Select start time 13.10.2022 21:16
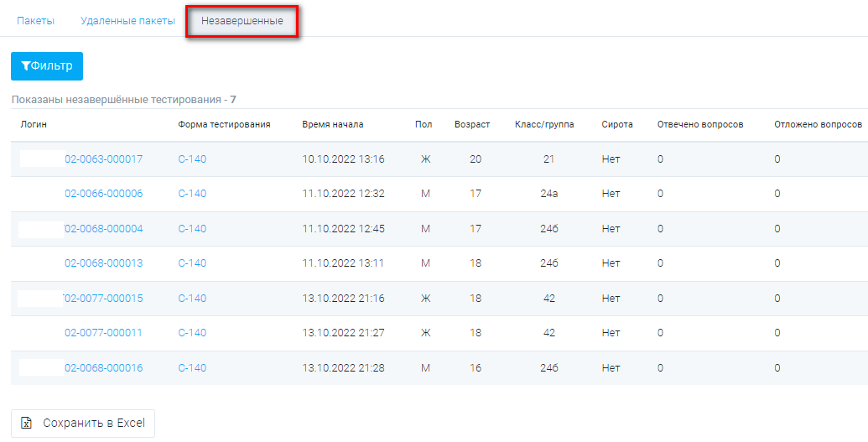The width and height of the screenshot is (868, 442). (343, 299)
